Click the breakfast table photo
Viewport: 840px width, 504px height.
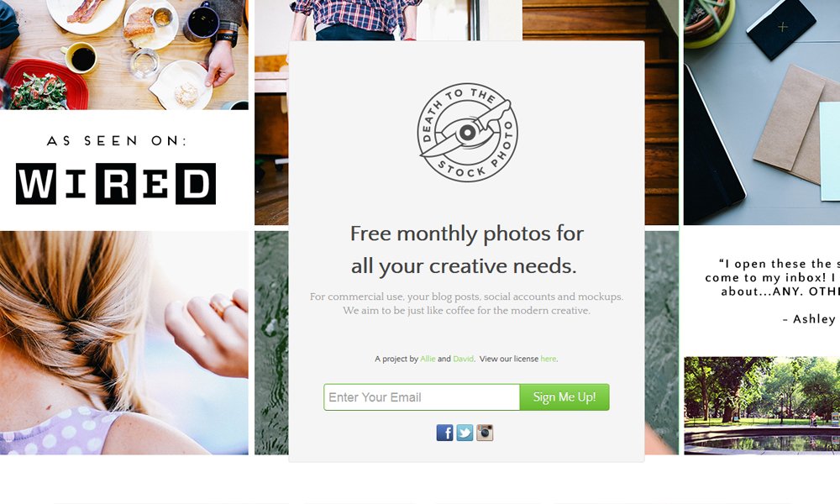pyautogui.click(x=124, y=55)
